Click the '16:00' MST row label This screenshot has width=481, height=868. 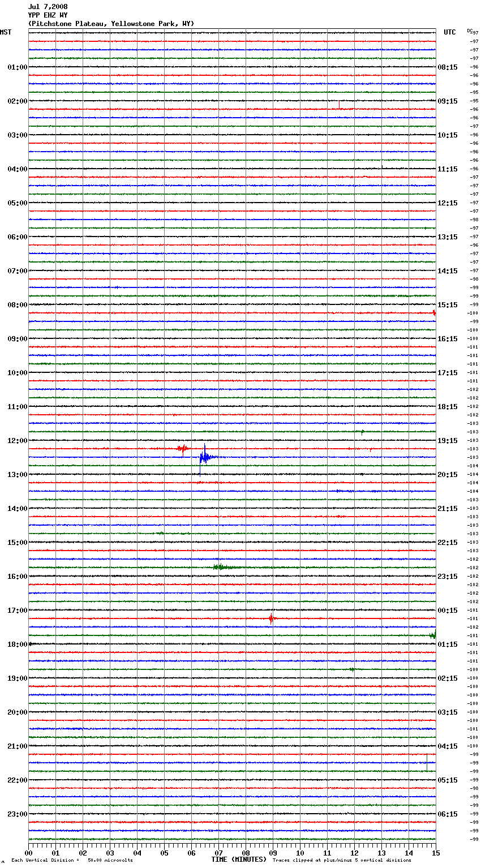(17, 577)
